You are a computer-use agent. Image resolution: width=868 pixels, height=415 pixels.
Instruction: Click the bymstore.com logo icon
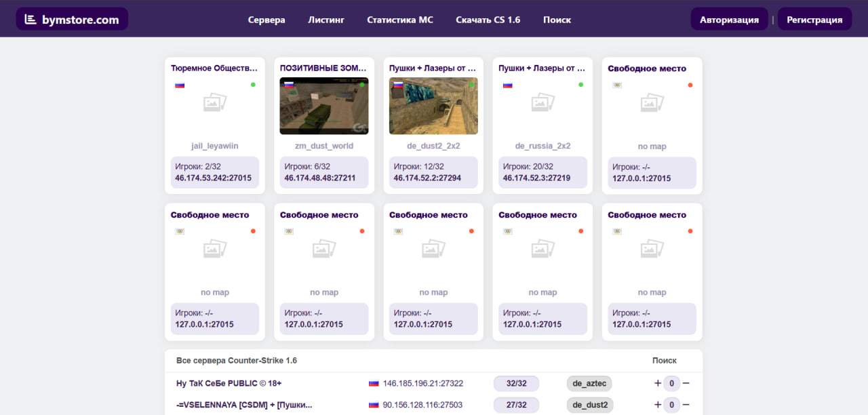click(31, 20)
